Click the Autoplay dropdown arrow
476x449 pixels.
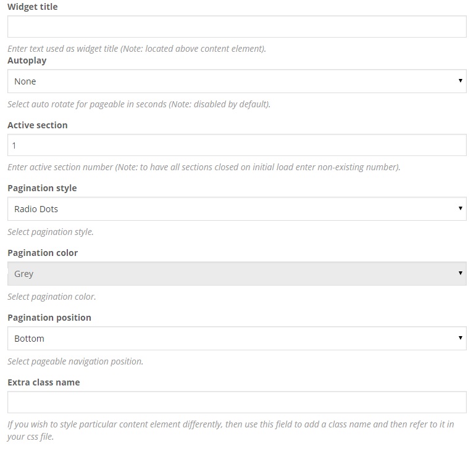click(461, 81)
